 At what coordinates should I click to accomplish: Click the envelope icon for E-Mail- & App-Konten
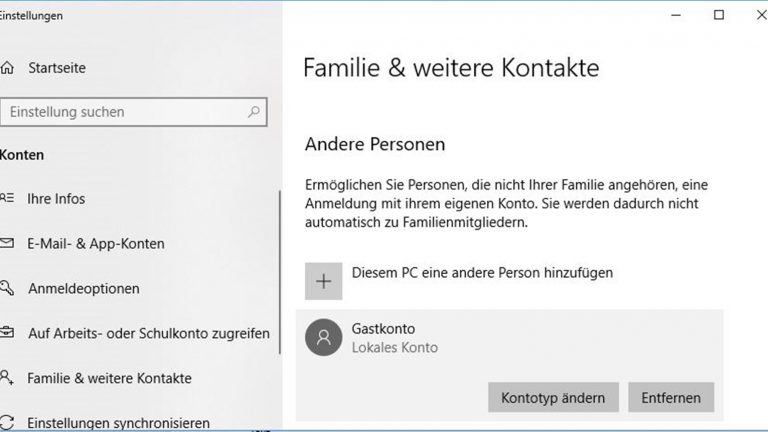pyautogui.click(x=7, y=243)
